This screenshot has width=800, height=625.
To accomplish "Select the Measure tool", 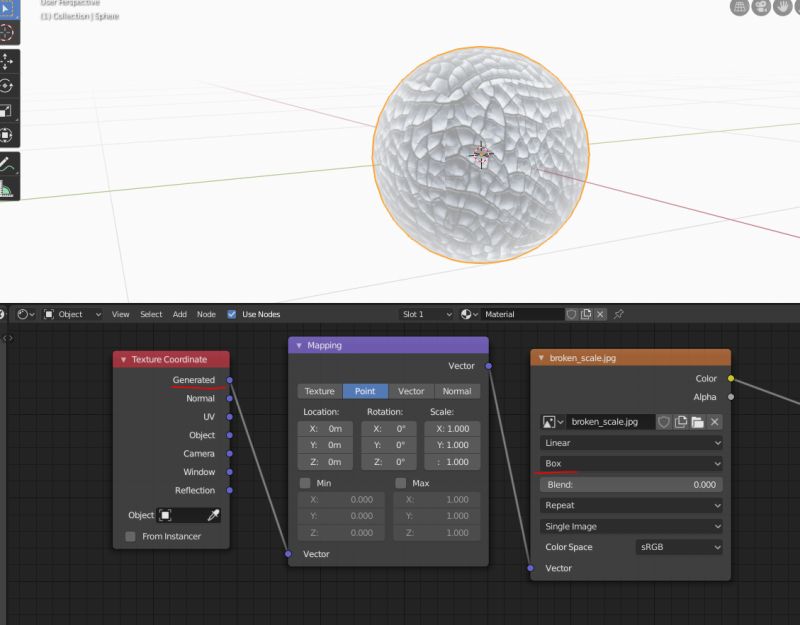I will [x=7, y=189].
